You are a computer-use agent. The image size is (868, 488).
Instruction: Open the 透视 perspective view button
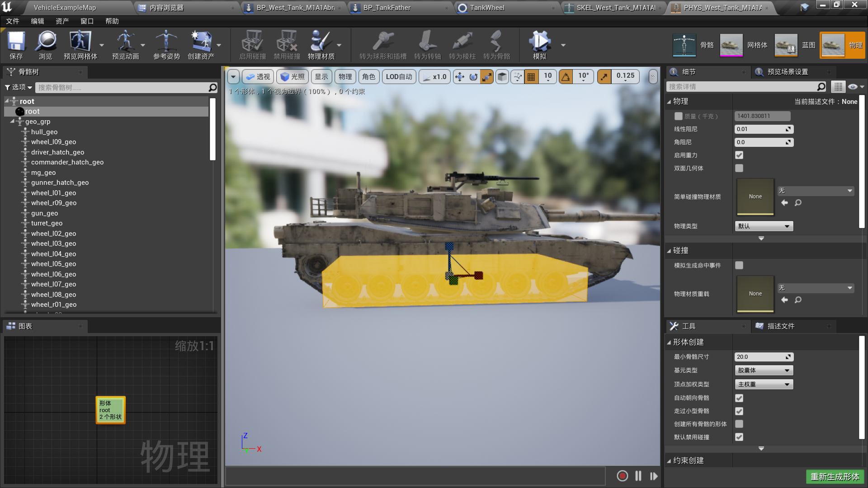[x=258, y=77]
